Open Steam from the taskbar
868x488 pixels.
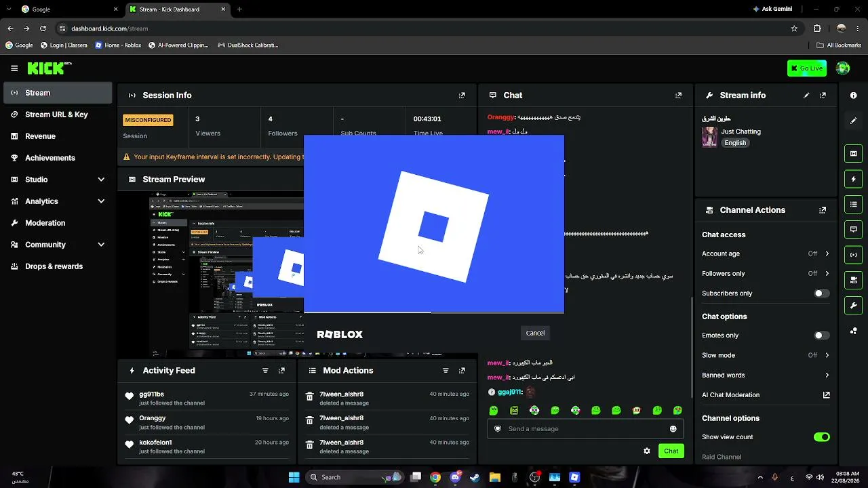[475, 477]
